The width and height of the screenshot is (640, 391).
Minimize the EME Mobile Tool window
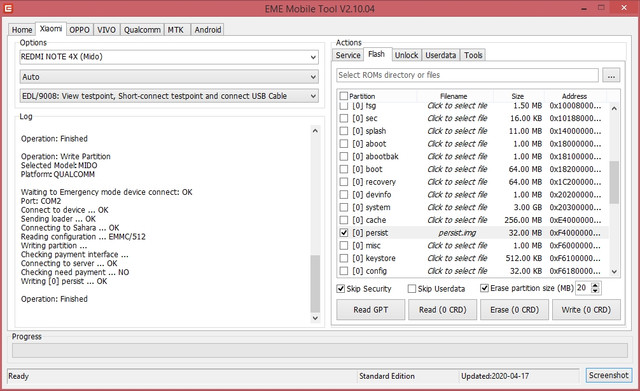click(584, 8)
